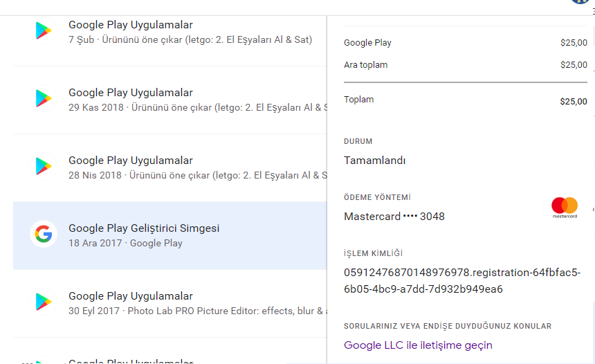Image resolution: width=595 pixels, height=364 pixels.
Task: Click Tamamlandı status text
Action: [x=374, y=161]
